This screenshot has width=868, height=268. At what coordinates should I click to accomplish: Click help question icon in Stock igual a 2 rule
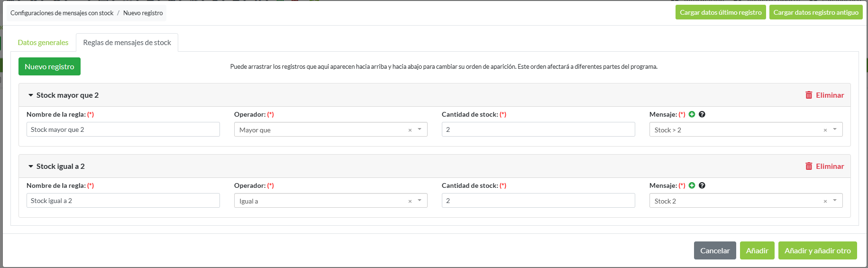pyautogui.click(x=702, y=185)
